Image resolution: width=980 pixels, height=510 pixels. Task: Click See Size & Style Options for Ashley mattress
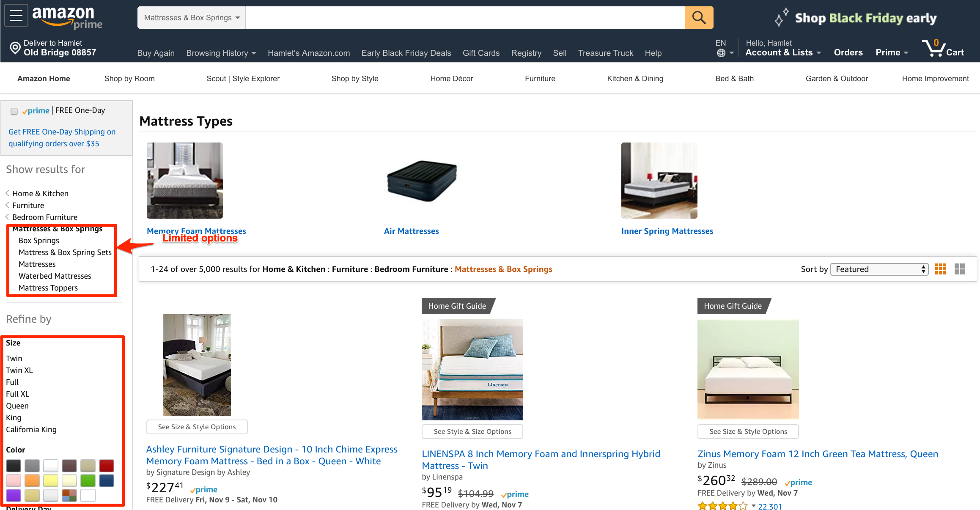[198, 427]
